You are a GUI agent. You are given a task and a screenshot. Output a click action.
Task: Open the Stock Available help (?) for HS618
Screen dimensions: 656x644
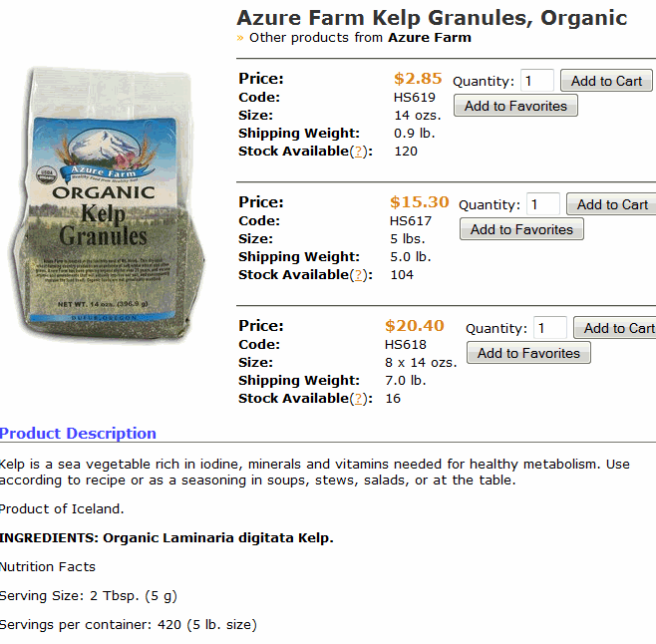pos(359,399)
